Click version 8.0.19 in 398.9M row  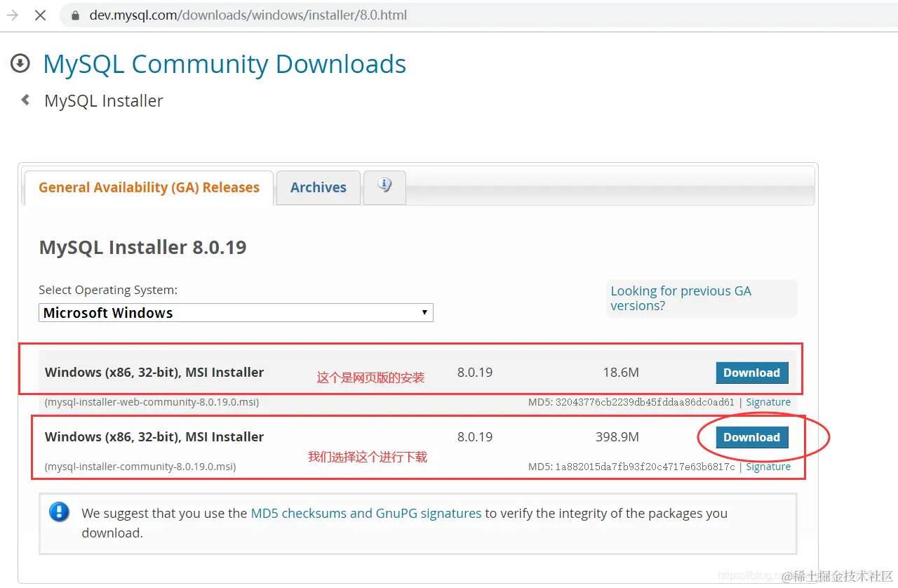[x=475, y=437]
